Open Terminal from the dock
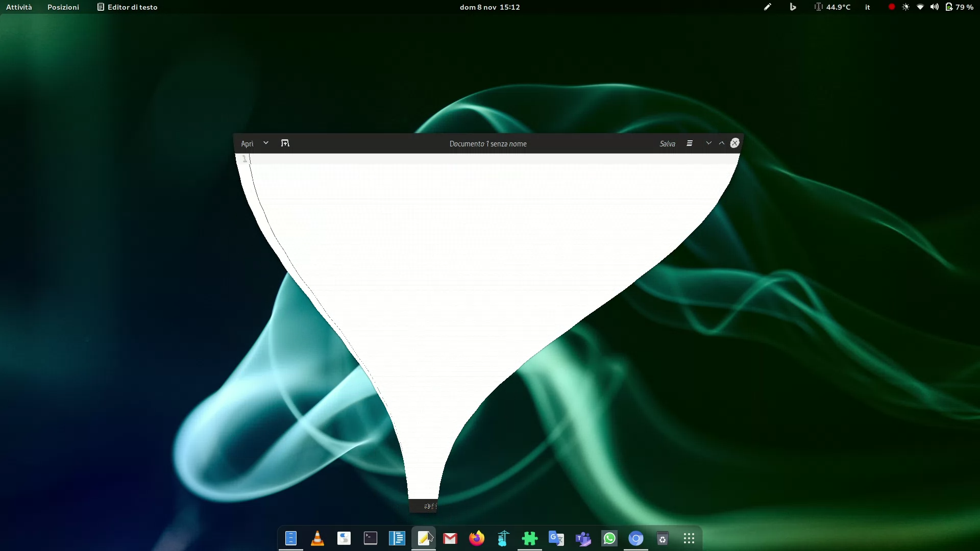The width and height of the screenshot is (980, 551). click(371, 538)
